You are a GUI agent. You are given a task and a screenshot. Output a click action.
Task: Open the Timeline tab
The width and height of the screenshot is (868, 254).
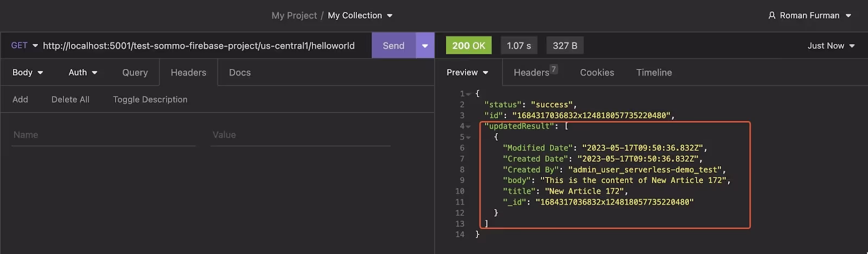click(x=654, y=72)
